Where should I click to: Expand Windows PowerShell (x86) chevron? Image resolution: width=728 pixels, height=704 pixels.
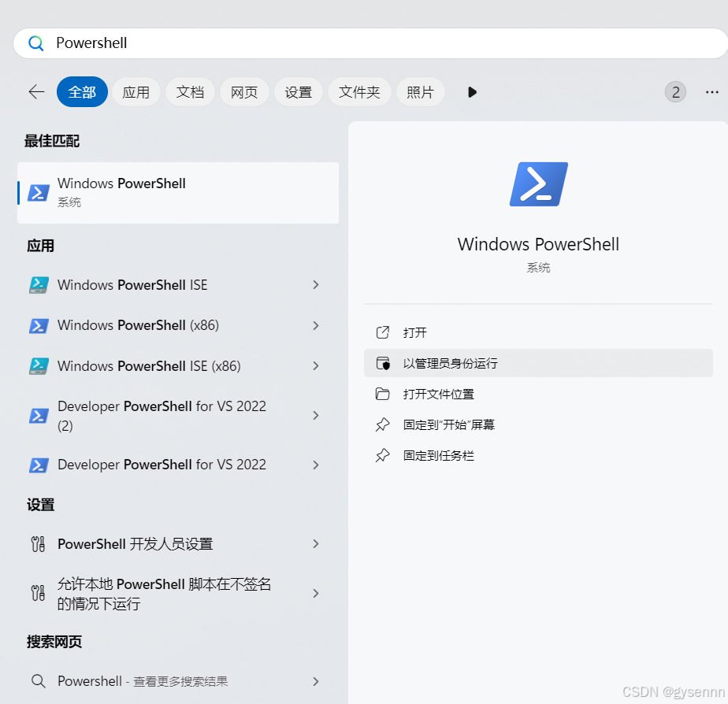tap(316, 326)
